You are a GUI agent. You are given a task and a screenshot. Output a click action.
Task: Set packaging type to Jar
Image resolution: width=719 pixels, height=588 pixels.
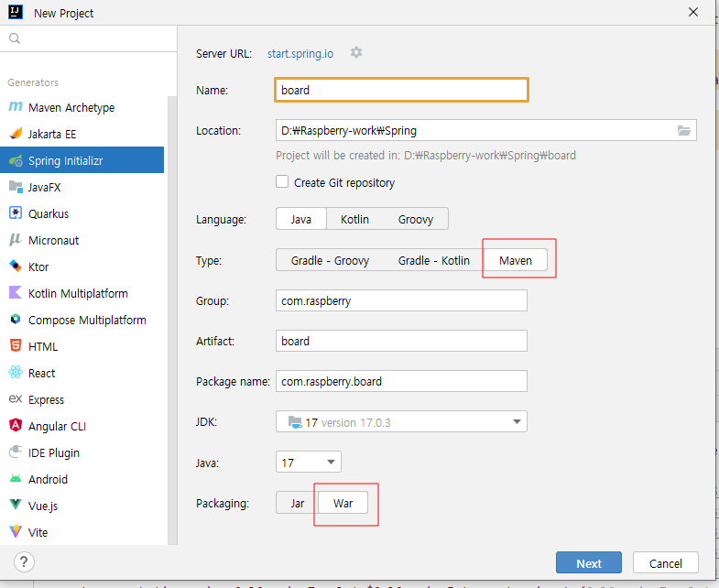297,504
